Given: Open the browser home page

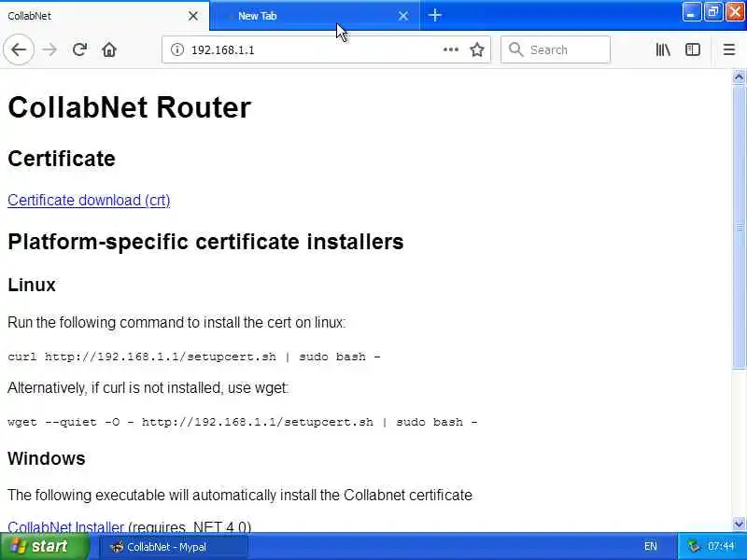Looking at the screenshot, I should 109,49.
